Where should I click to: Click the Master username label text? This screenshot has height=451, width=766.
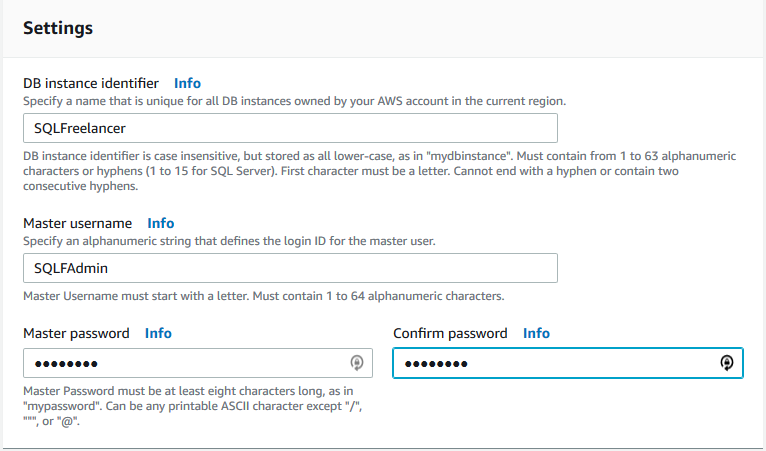(77, 223)
